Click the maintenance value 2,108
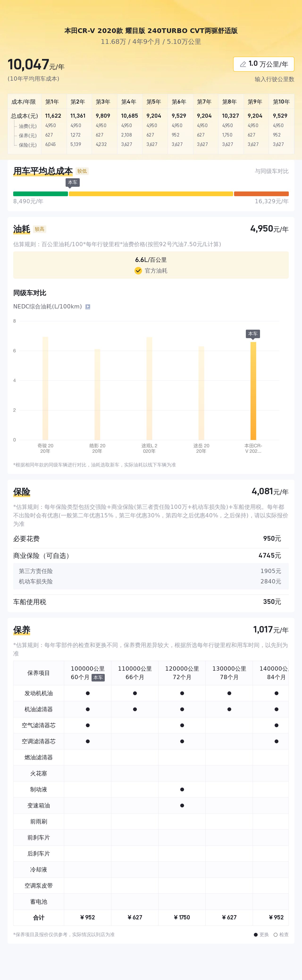302x980 pixels. (126, 135)
